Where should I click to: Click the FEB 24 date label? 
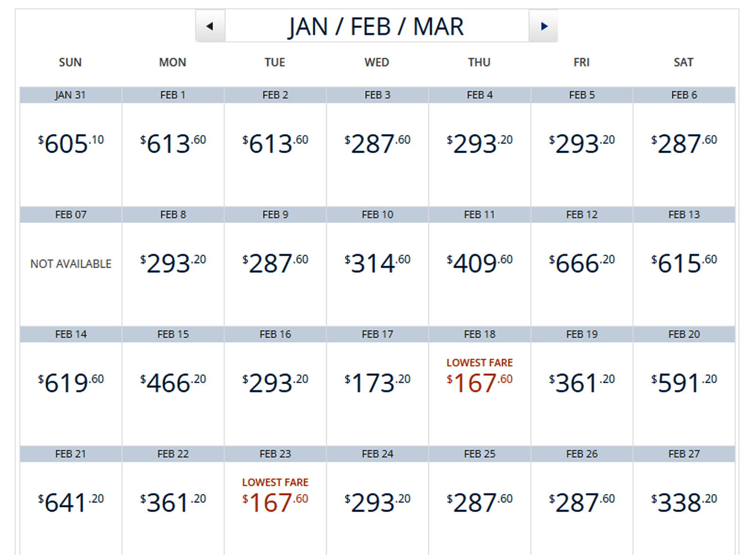377,453
